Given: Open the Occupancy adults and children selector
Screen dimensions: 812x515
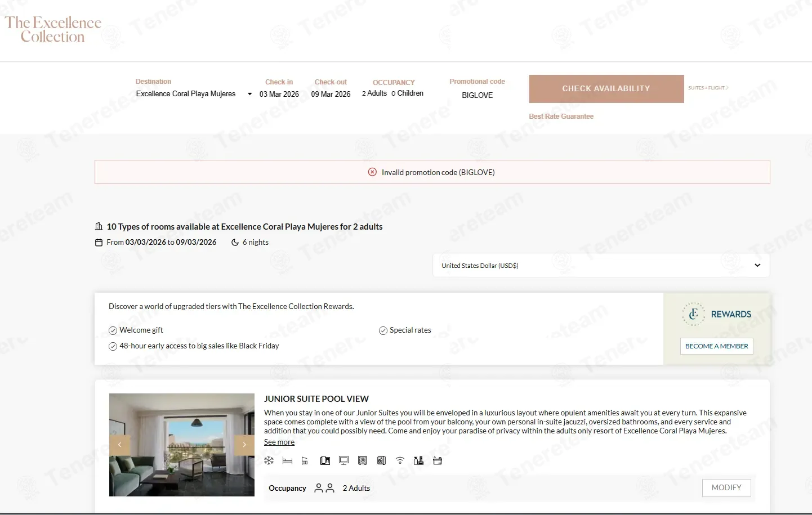Looking at the screenshot, I should click(x=392, y=93).
